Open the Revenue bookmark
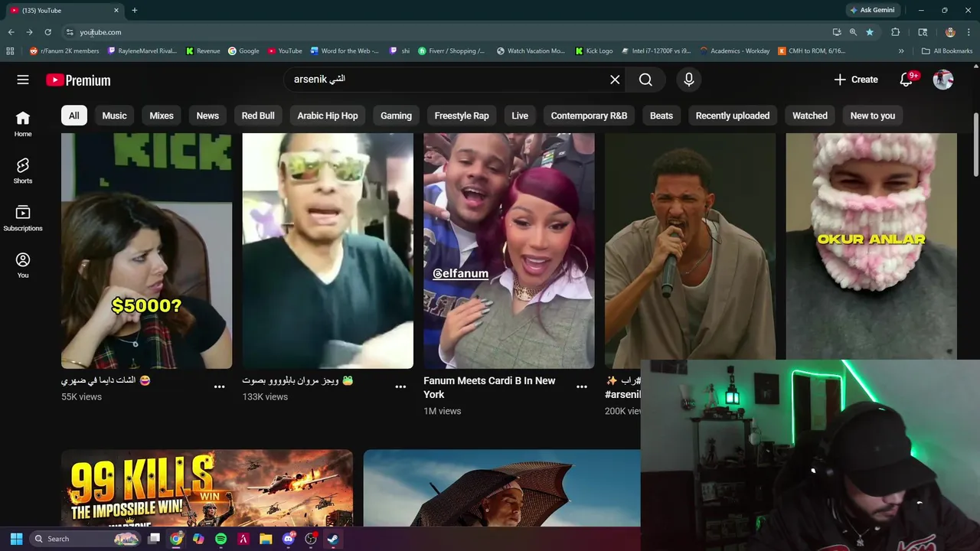The width and height of the screenshot is (980, 551). tap(203, 51)
